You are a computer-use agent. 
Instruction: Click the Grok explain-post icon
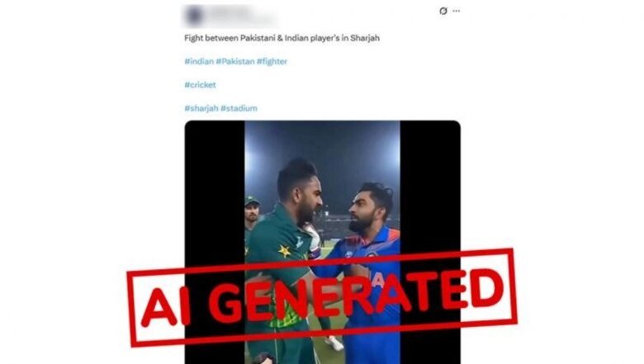pos(443,11)
